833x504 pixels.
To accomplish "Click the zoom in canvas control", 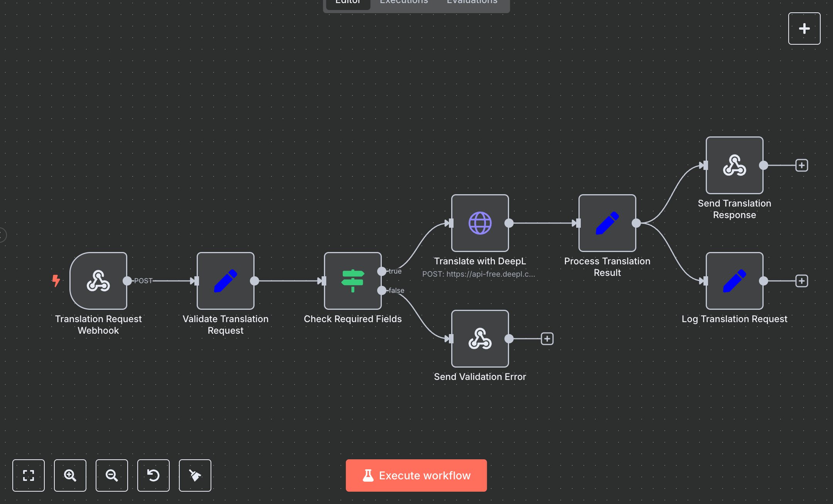I will pos(70,475).
